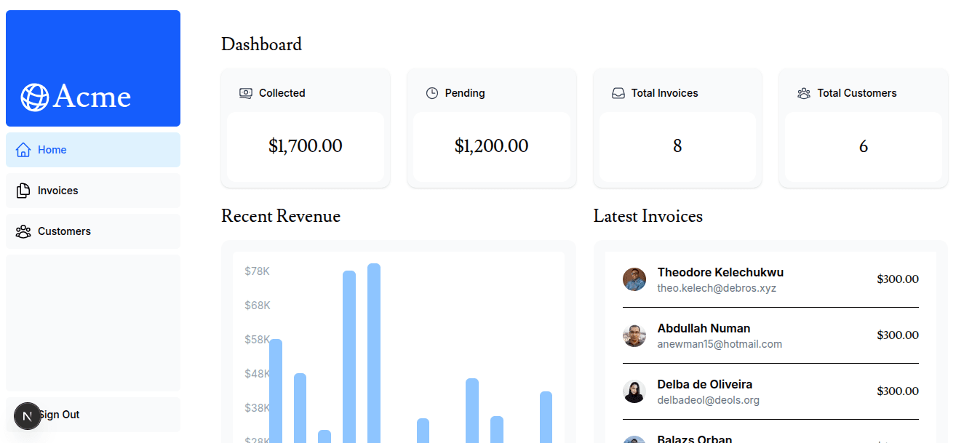Click Abdullah Numan's $300.00 amount
The height and width of the screenshot is (443, 980).
[x=898, y=335]
